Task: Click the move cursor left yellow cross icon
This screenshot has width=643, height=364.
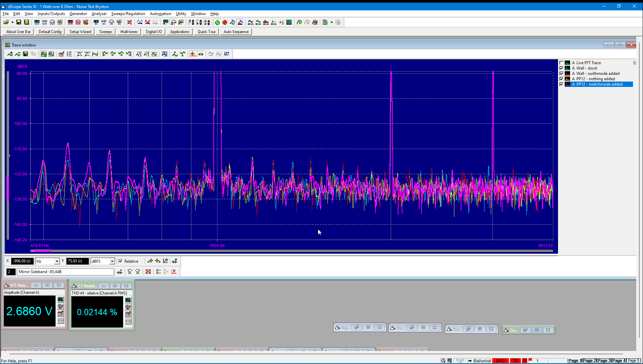Action: 150,261
